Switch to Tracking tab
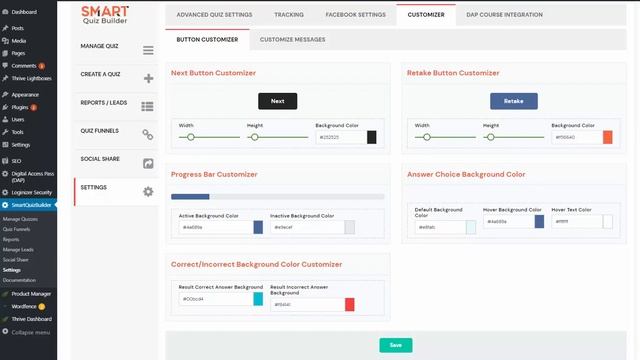This screenshot has height=360, width=640. (289, 15)
